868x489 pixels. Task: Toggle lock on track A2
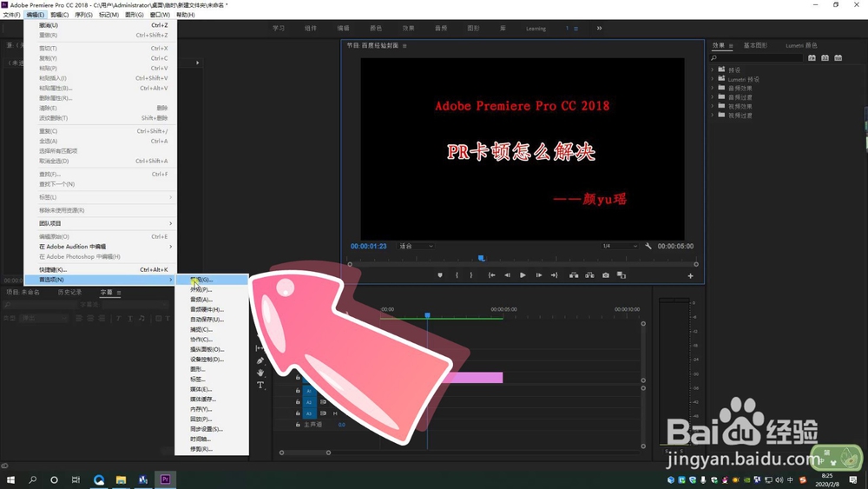(x=298, y=402)
